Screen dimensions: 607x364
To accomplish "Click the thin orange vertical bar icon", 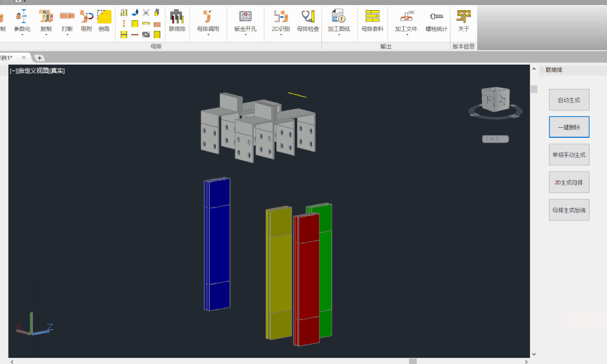I will coord(124,24).
